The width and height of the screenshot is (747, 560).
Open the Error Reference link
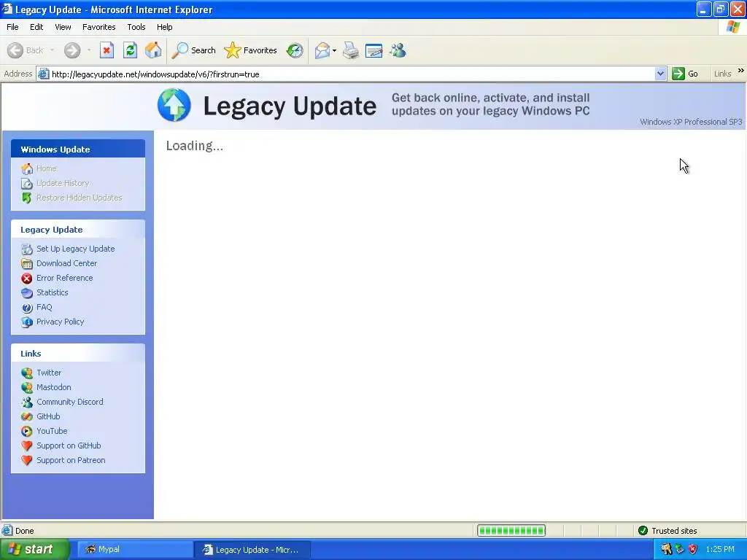[65, 278]
